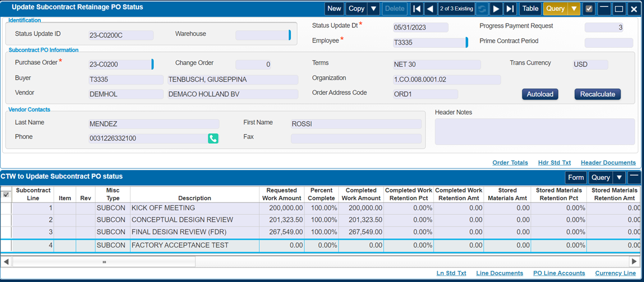
Task: Advance to the next record
Action: (496, 8)
